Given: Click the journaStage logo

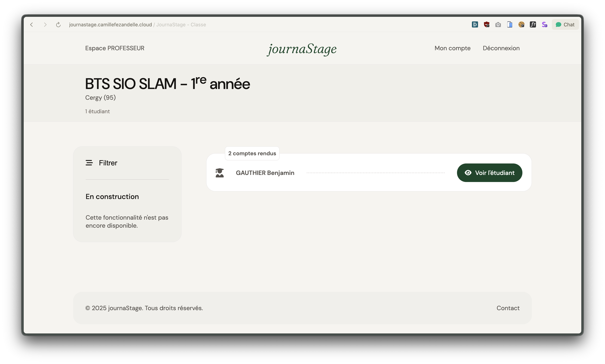Looking at the screenshot, I should pos(302,49).
